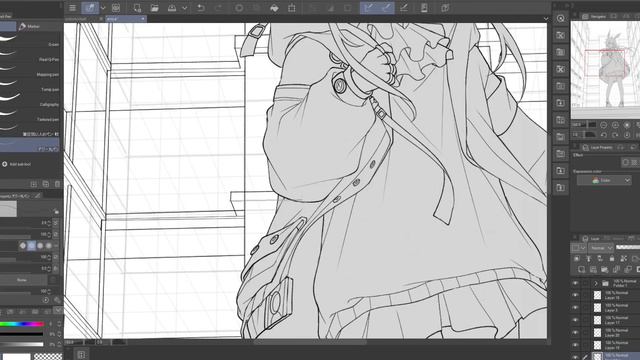Viewport: 640px width, 360px height.
Task: Toggle Snap to Special Ruler in top toolbar
Action: [386, 8]
